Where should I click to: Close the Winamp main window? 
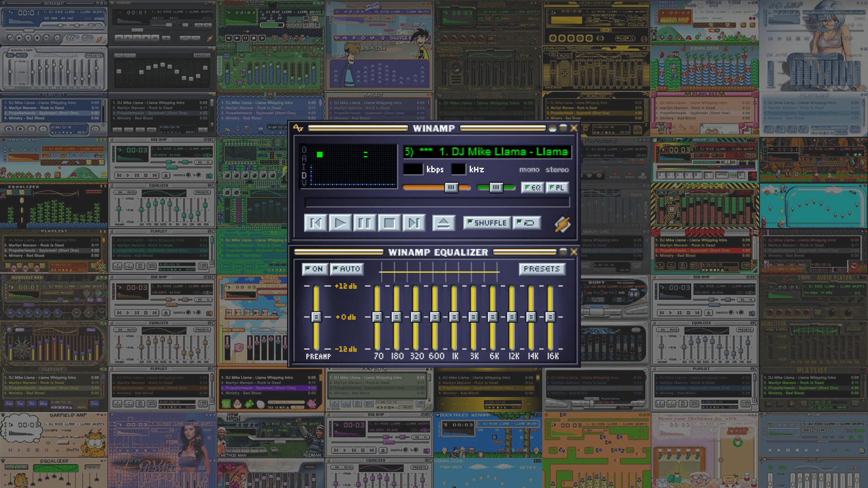tap(574, 128)
